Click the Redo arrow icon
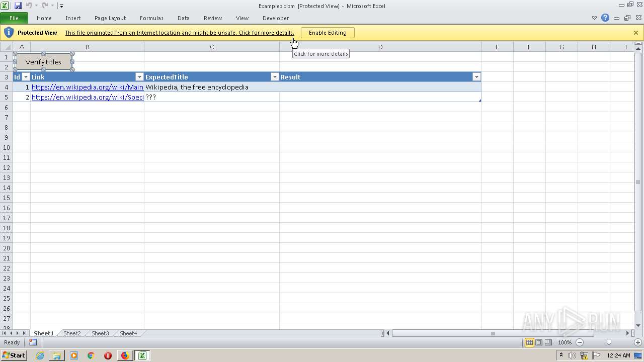The height and width of the screenshot is (362, 644). 45,6
